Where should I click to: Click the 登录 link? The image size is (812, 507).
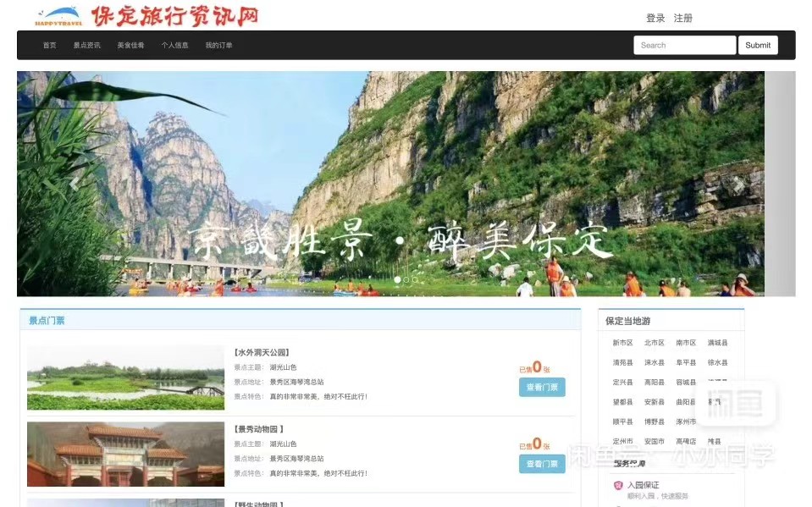[x=655, y=18]
